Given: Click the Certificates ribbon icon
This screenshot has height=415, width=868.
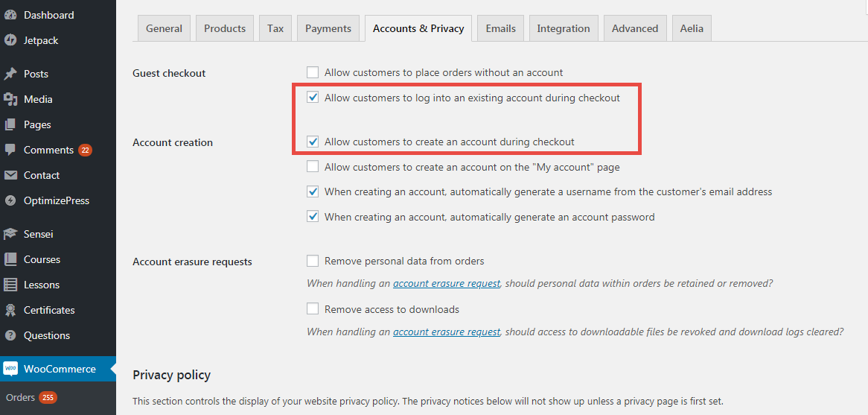Looking at the screenshot, I should tap(10, 310).
